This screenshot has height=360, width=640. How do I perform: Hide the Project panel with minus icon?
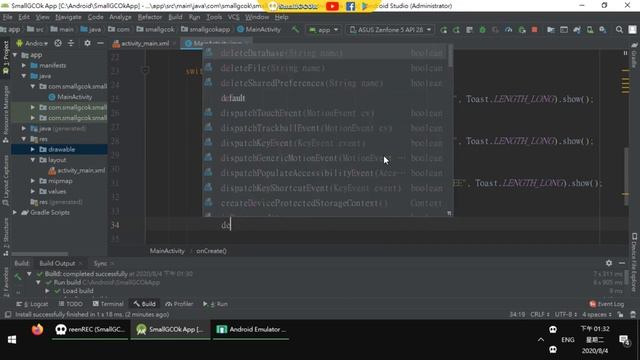[x=100, y=43]
